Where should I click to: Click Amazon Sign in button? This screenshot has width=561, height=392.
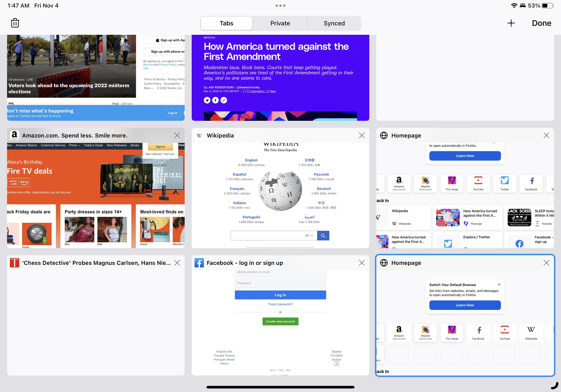click(160, 147)
